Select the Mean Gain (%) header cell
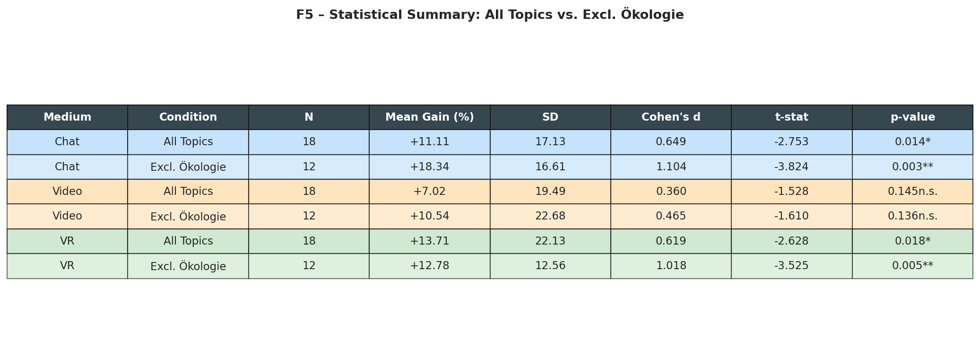 (429, 117)
